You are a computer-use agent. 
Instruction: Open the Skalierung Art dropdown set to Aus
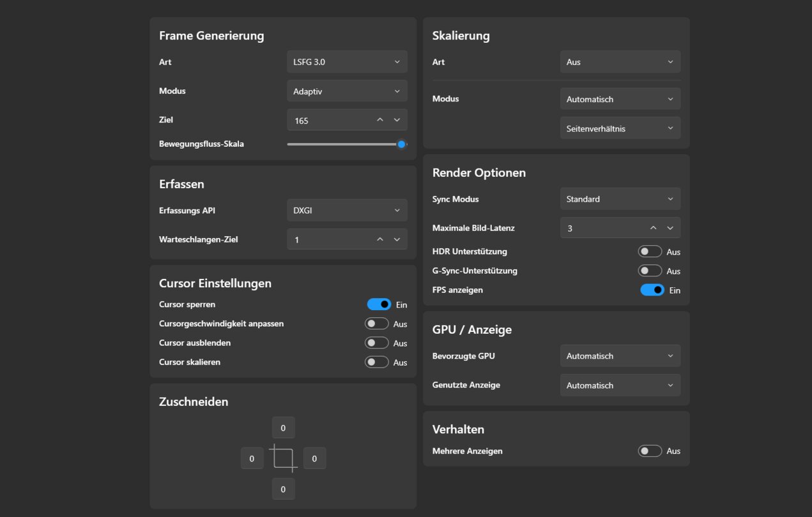coord(620,62)
